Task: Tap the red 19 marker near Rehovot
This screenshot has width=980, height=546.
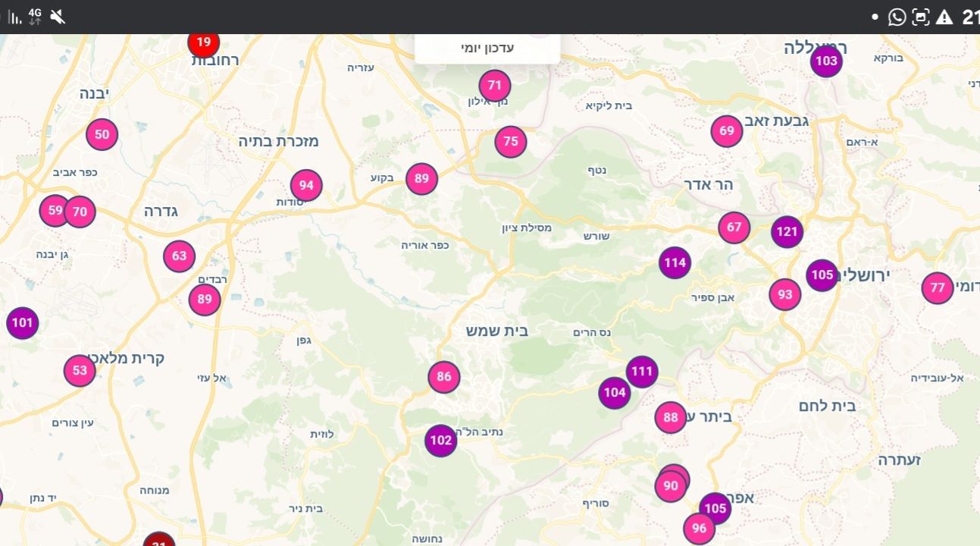Action: 203,42
